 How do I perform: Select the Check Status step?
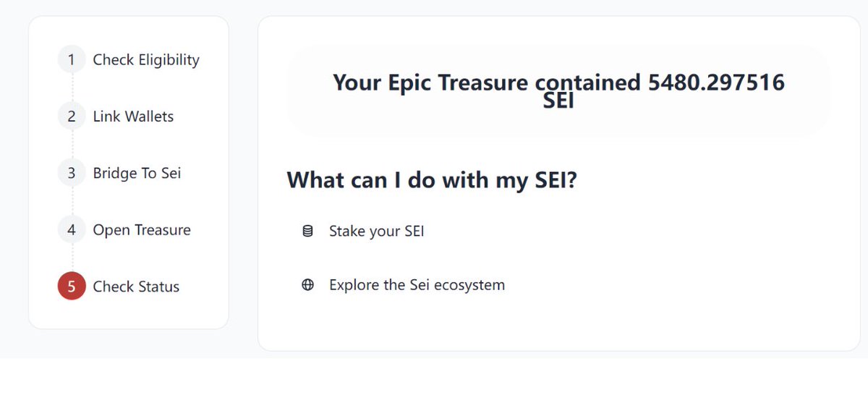tap(136, 287)
